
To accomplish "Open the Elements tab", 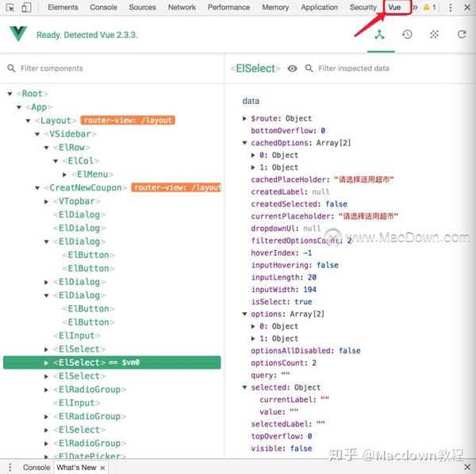I will tap(63, 7).
